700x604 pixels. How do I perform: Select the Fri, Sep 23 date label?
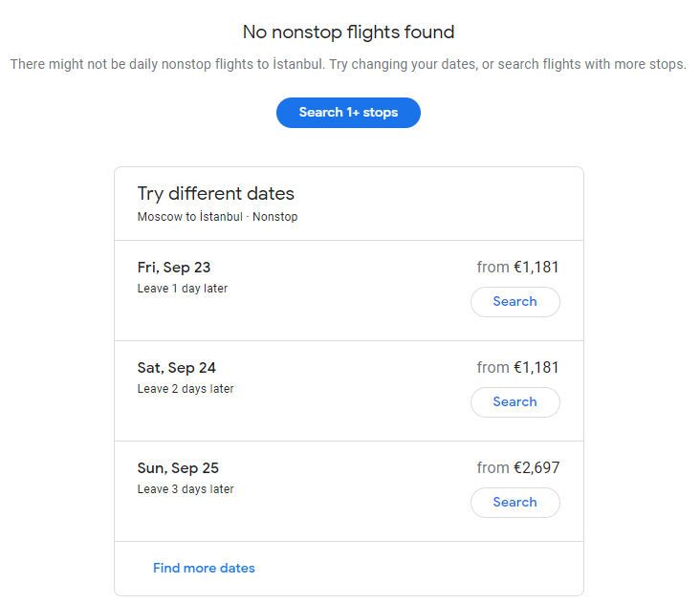coord(174,268)
